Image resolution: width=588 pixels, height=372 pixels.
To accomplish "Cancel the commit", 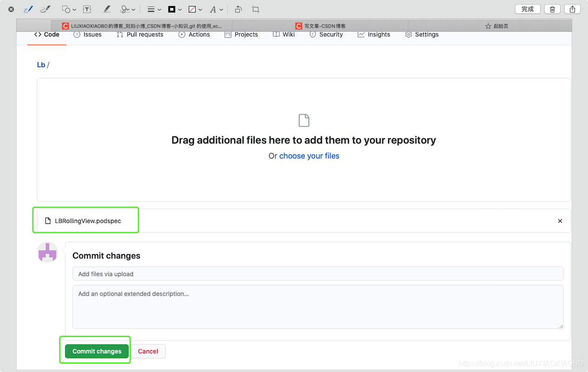I will coord(148,351).
